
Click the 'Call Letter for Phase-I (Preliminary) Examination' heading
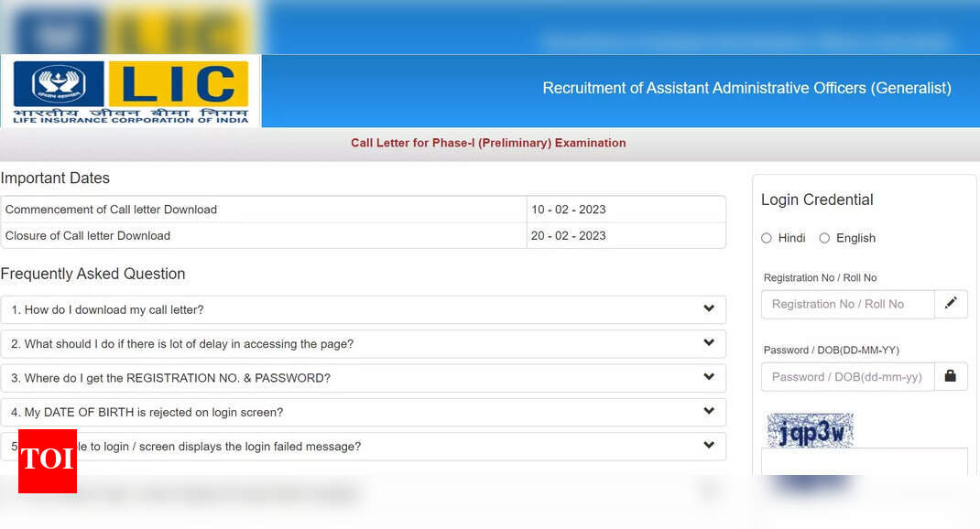click(x=488, y=144)
